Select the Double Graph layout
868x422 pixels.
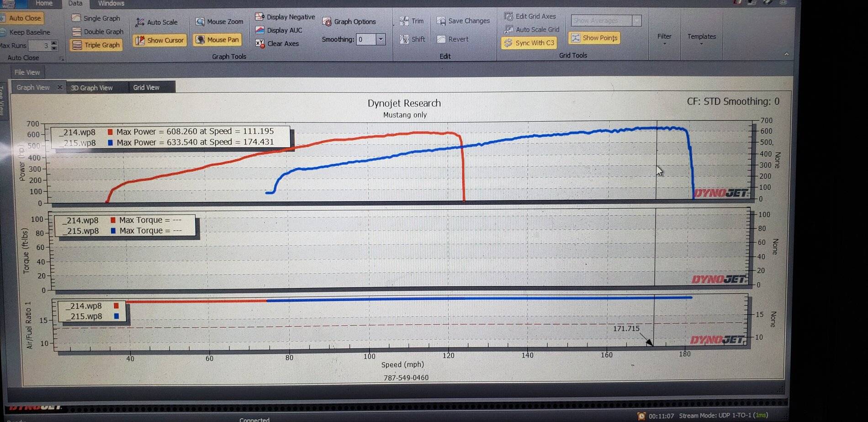[x=98, y=32]
